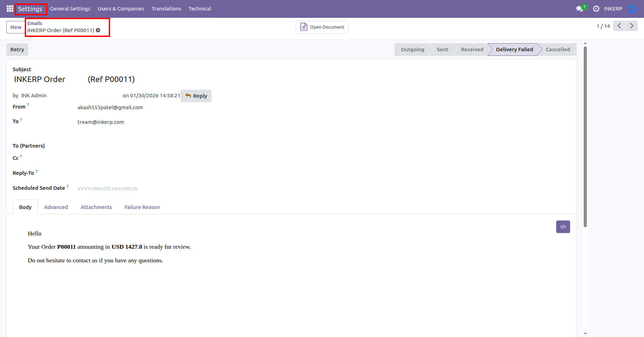
Task: Toggle the body code view button
Action: (x=563, y=227)
